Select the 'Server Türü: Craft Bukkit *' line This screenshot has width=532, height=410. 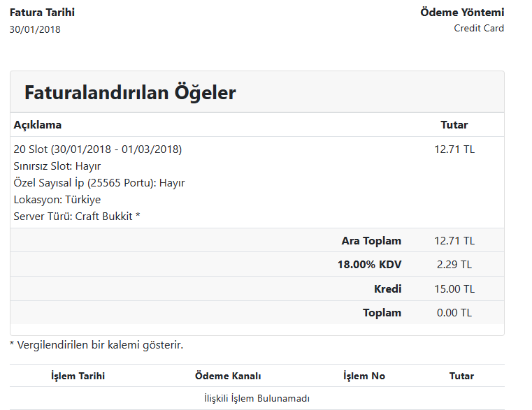77,217
